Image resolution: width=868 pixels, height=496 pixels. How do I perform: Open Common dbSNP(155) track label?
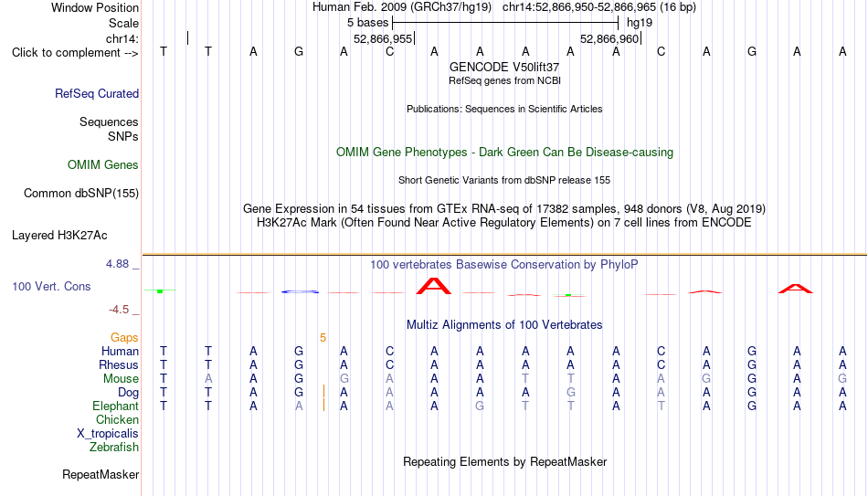[81, 194]
